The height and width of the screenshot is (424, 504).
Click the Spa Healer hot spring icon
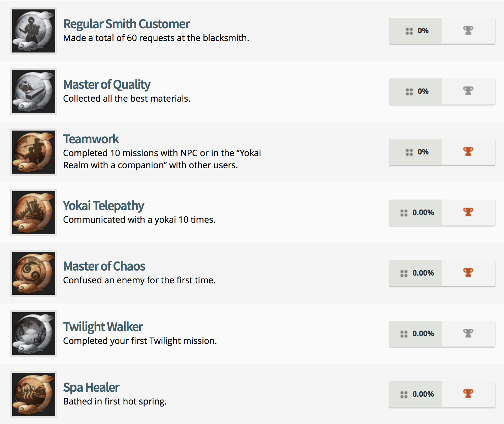click(x=33, y=394)
